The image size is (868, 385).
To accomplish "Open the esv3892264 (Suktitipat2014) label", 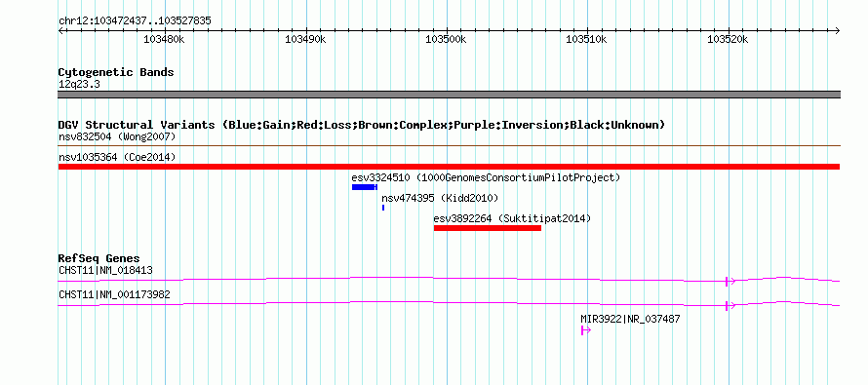I will pyautogui.click(x=513, y=218).
